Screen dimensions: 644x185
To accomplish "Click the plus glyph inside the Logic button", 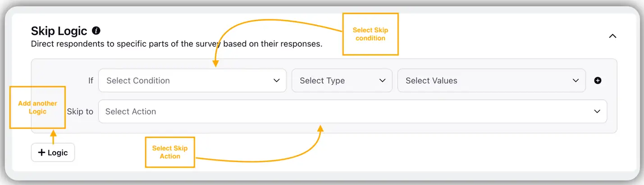I will tap(41, 153).
